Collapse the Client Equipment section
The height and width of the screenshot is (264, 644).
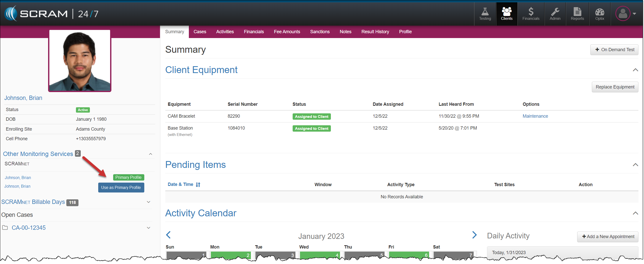[x=635, y=70]
